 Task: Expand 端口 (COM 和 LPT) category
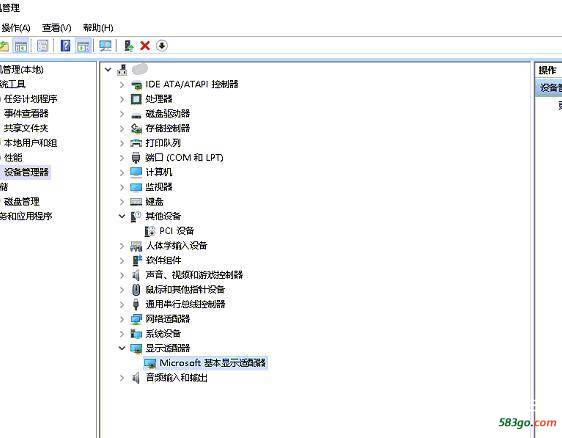pyautogui.click(x=122, y=158)
